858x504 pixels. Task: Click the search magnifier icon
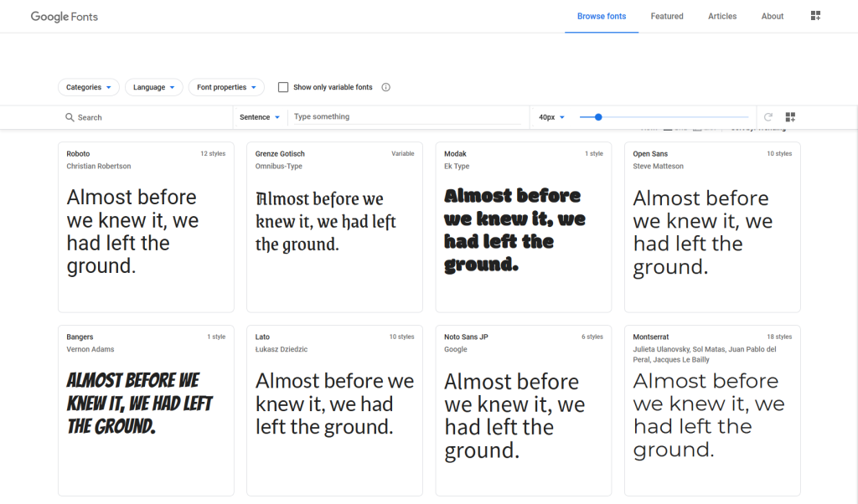(x=70, y=116)
